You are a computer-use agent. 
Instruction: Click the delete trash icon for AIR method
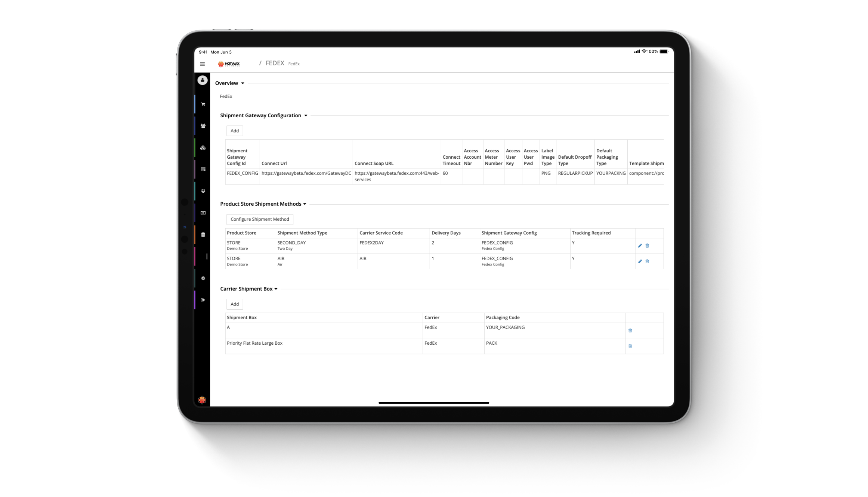[648, 261]
